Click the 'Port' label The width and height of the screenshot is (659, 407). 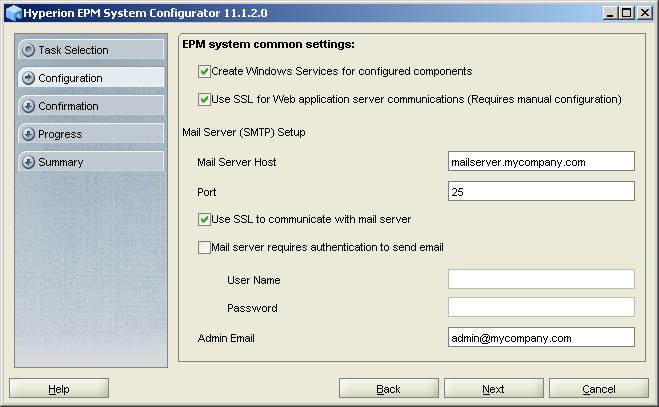206,193
